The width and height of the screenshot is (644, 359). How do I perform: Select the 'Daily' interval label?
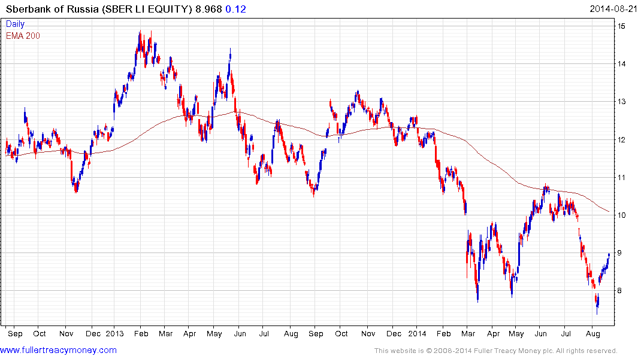pyautogui.click(x=15, y=24)
